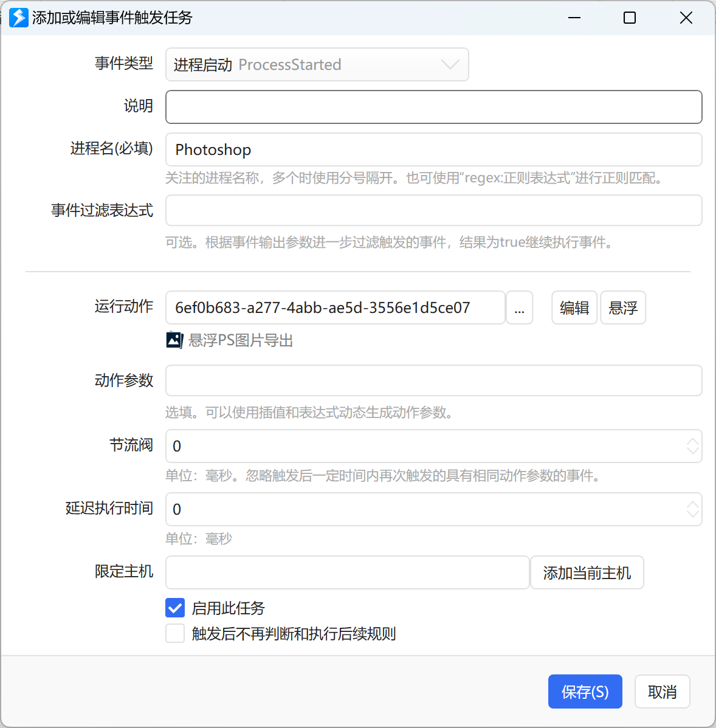Click the ... browse action button
This screenshot has height=728, width=716.
coord(520,307)
